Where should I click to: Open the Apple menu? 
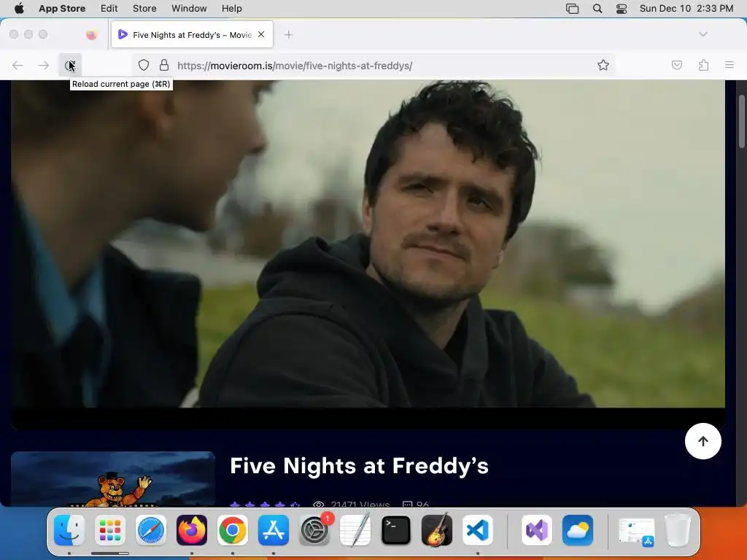[19, 9]
